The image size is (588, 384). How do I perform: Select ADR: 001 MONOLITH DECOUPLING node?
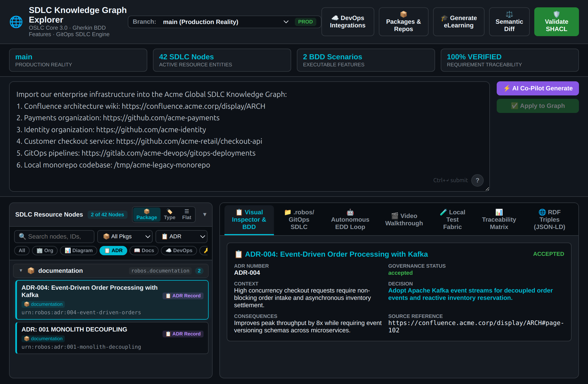pos(112,338)
